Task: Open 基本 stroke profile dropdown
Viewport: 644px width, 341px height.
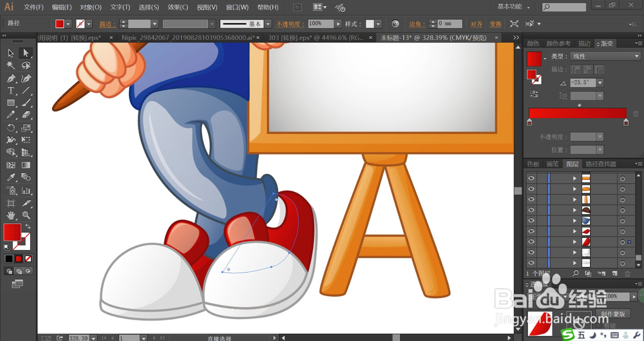Action: click(268, 24)
